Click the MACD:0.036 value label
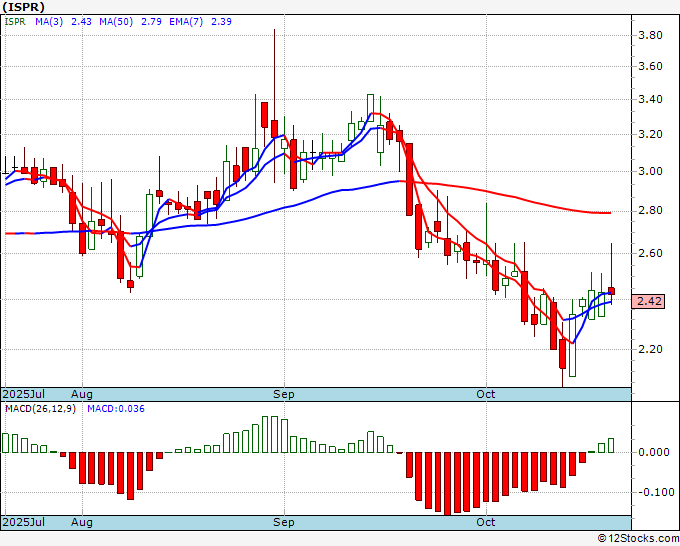Image resolution: width=680 pixels, height=546 pixels. [x=116, y=409]
